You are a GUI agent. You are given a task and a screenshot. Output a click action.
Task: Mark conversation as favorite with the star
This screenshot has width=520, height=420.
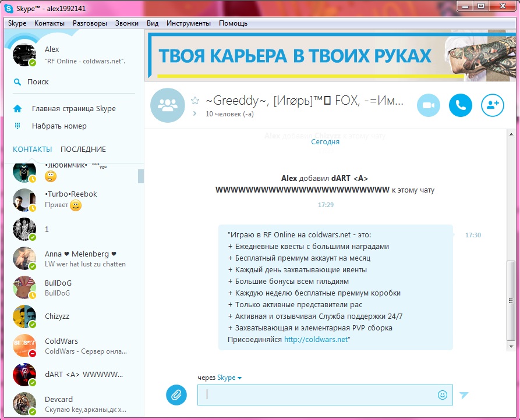tap(195, 101)
